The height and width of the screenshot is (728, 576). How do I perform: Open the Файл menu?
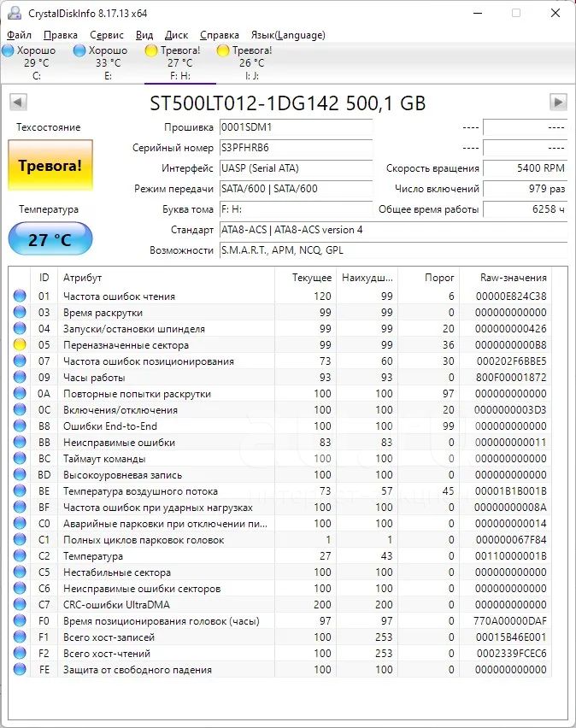[19, 35]
